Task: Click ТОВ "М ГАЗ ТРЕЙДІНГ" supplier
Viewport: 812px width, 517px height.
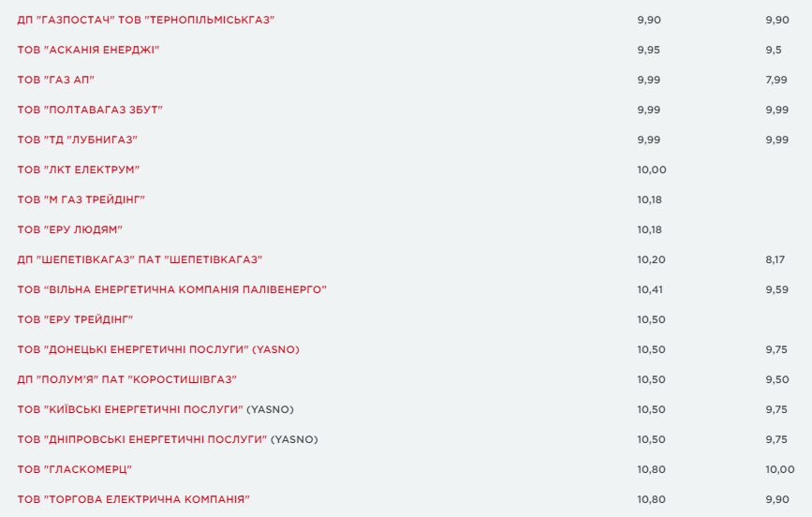Action: coord(81,199)
